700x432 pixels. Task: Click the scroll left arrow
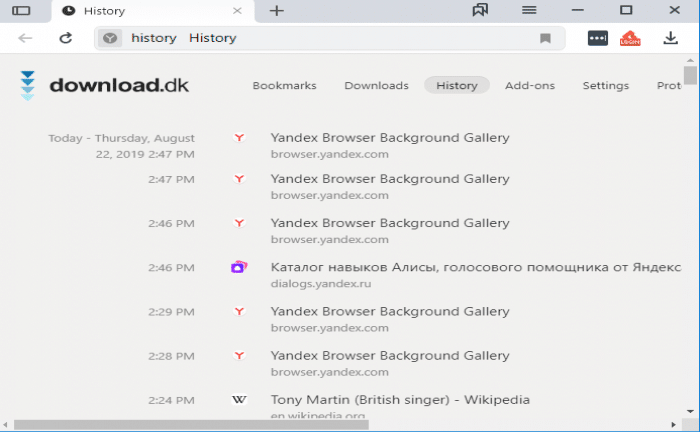tap(5, 424)
